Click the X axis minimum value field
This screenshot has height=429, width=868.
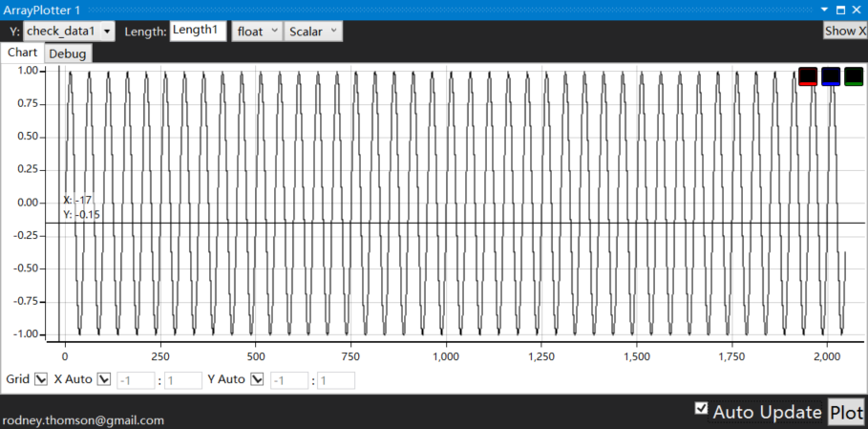(136, 380)
